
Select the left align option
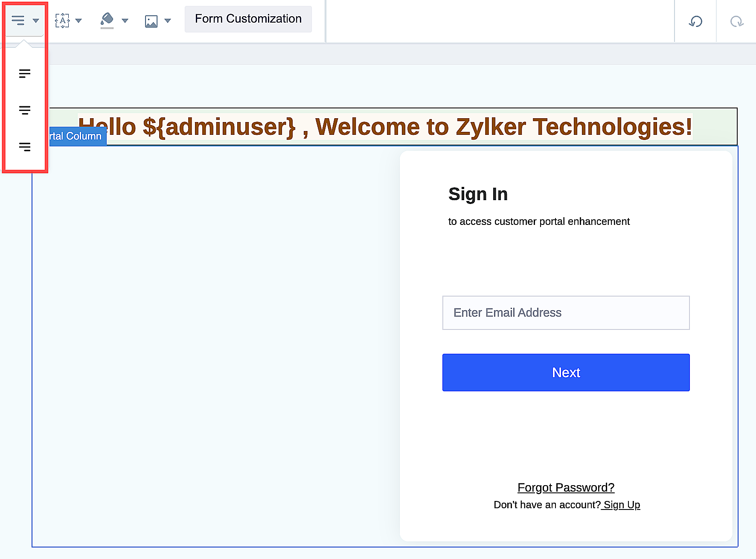[x=25, y=74]
